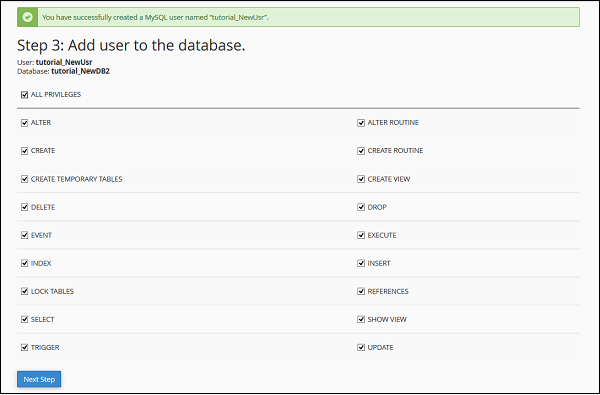
Task: Click the green success checkmark icon
Action: coord(27,17)
